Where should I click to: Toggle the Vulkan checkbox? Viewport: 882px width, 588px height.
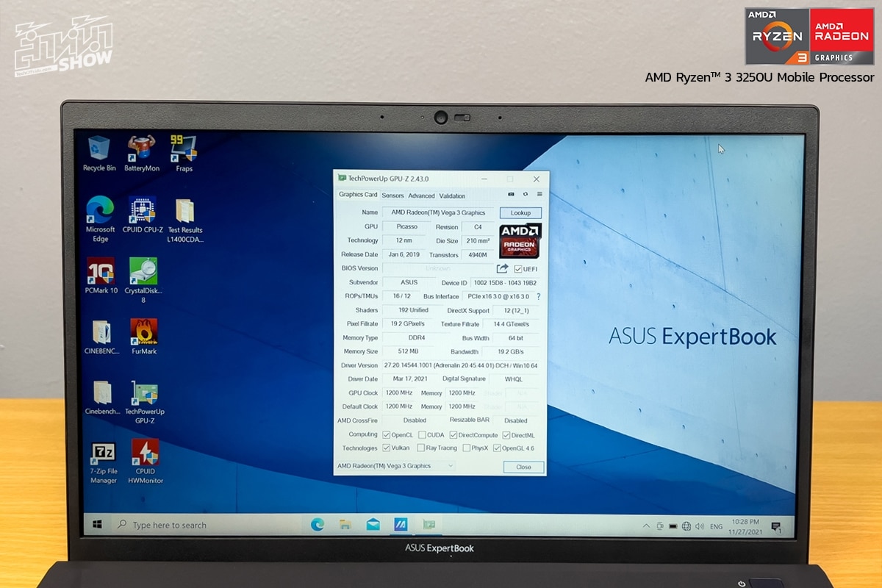point(387,448)
